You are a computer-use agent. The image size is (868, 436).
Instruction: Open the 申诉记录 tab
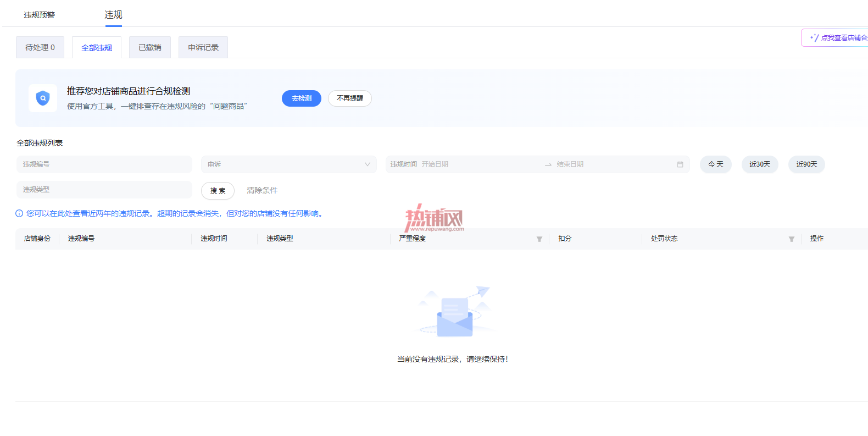(203, 47)
